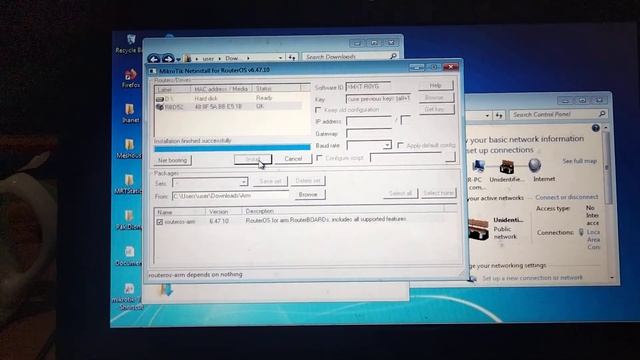The height and width of the screenshot is (360, 640).
Task: Click Browse button next to Key field
Action: pos(436,98)
